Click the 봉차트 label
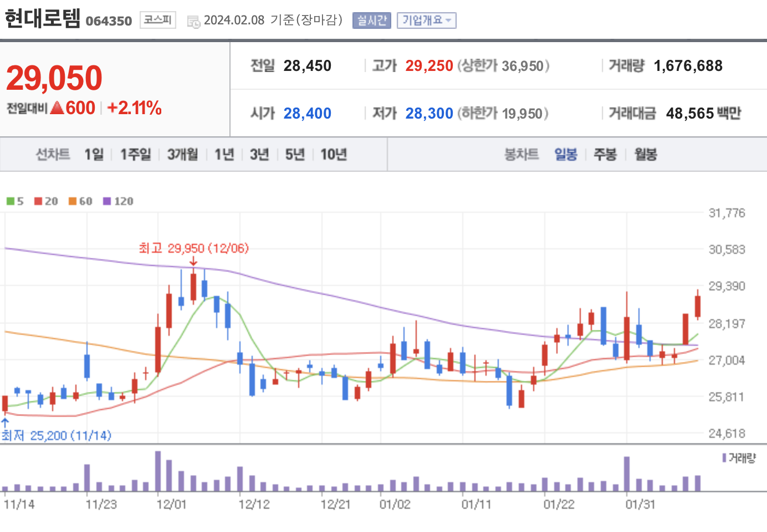 coord(521,154)
